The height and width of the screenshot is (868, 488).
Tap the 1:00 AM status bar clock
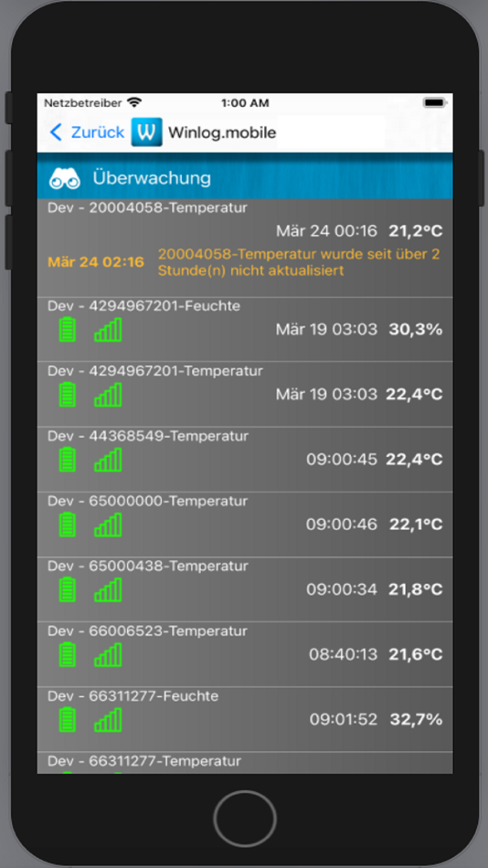point(245,103)
